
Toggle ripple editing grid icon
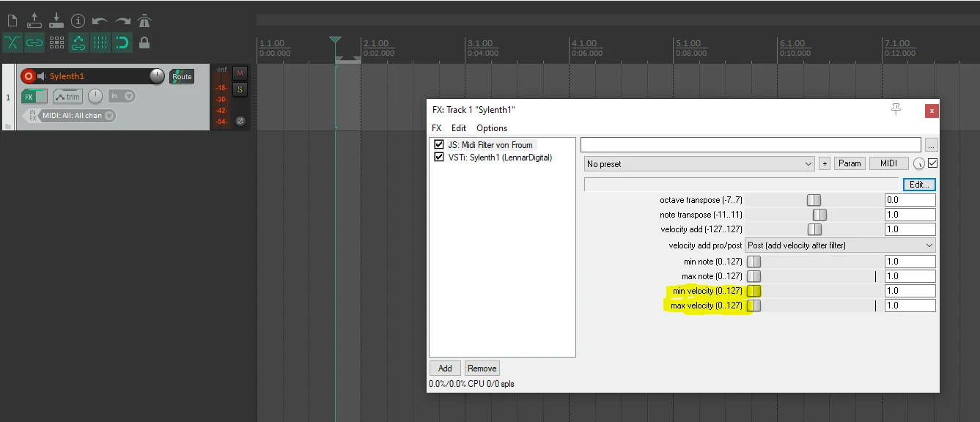pos(56,42)
